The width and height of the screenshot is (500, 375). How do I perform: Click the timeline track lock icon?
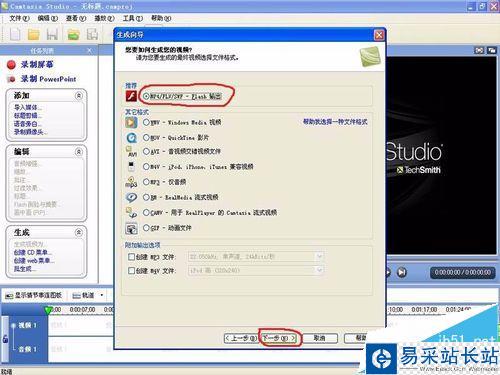tap(5, 339)
